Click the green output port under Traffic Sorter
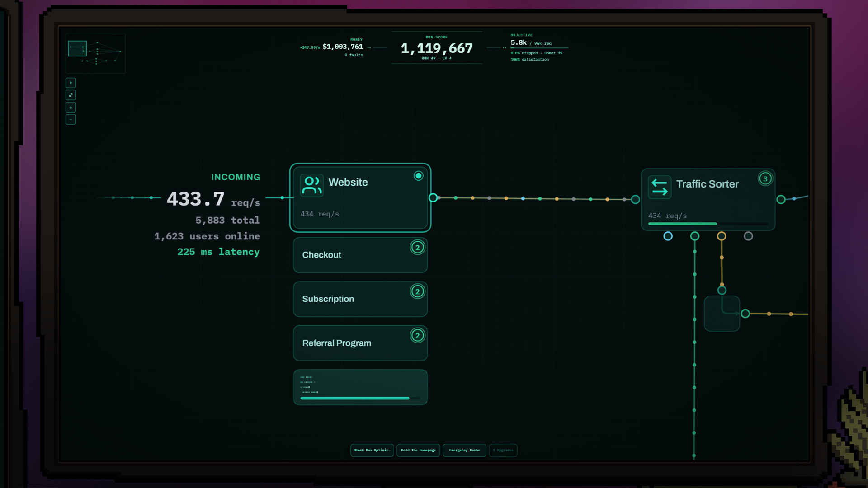This screenshot has width=868, height=488. (x=695, y=236)
